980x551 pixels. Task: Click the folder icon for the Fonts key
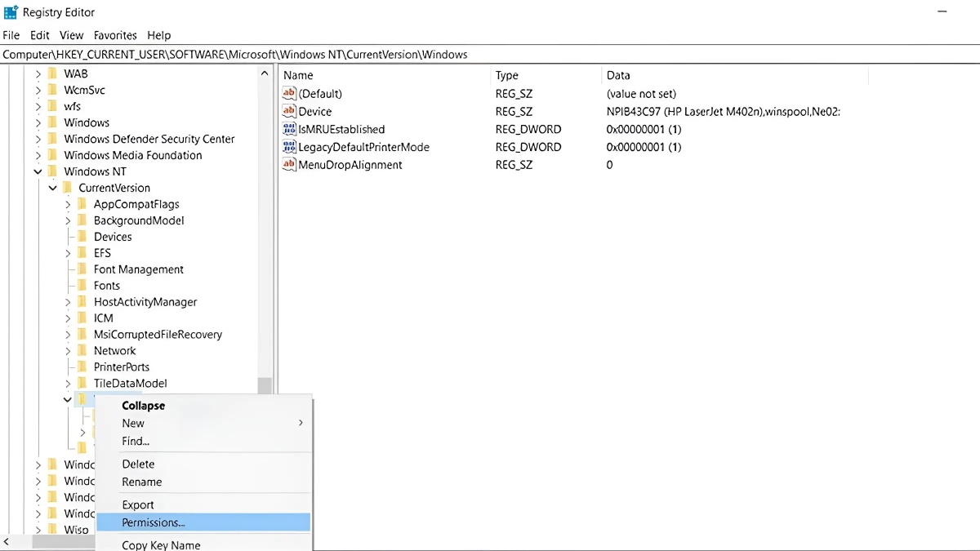click(x=83, y=285)
